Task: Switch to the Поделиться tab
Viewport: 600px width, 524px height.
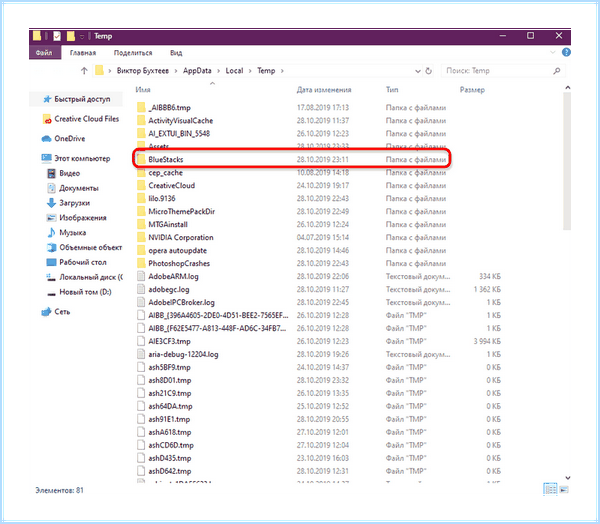Action: coord(133,53)
